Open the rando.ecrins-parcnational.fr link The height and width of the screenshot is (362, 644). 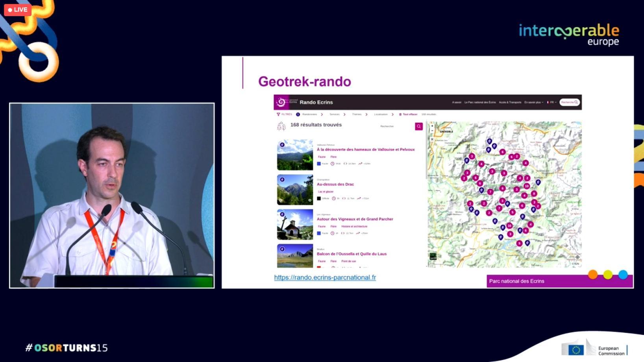(325, 277)
